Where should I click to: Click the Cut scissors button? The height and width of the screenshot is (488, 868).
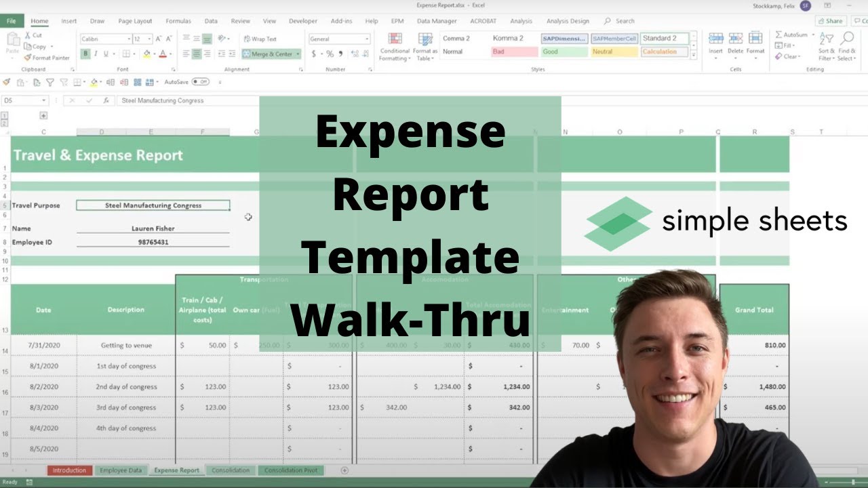33,35
